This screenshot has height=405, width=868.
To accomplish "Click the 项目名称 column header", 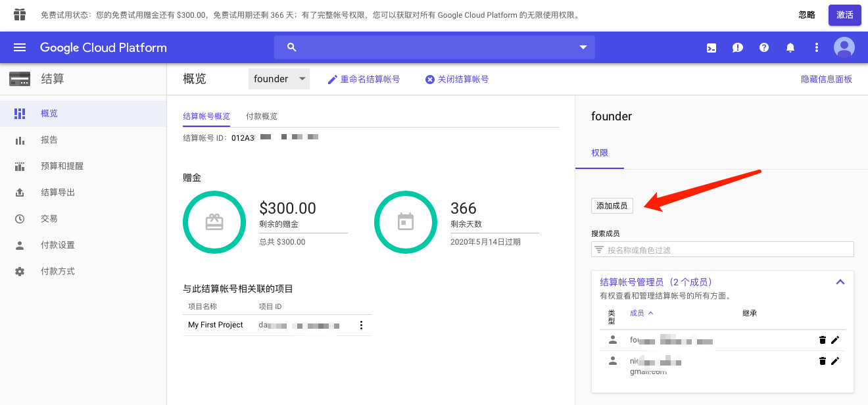I will (203, 306).
